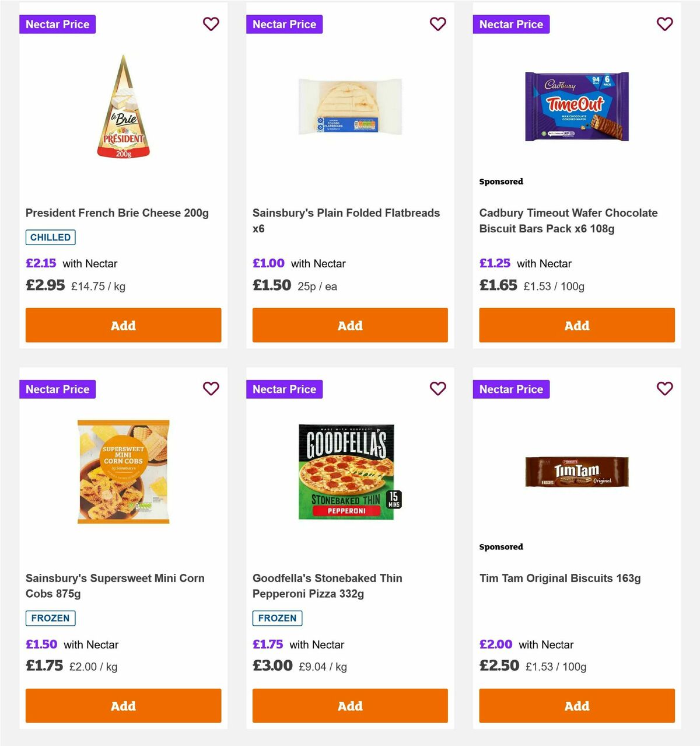
Task: Heart the Cadbury Timeout wafer bars
Action: point(664,24)
